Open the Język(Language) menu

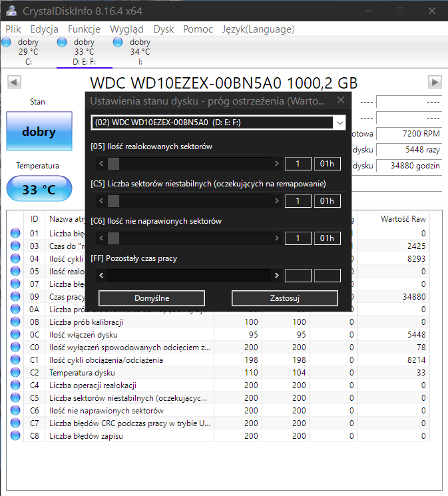(x=258, y=29)
